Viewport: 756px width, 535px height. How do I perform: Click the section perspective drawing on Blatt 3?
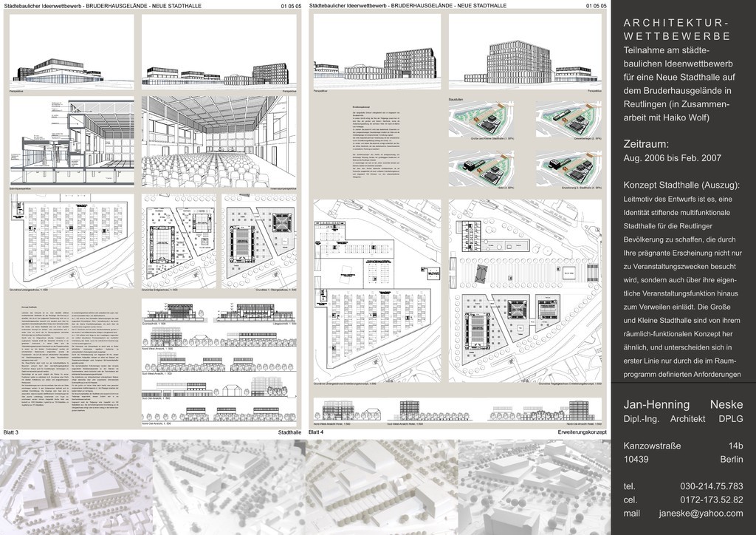click(72, 140)
